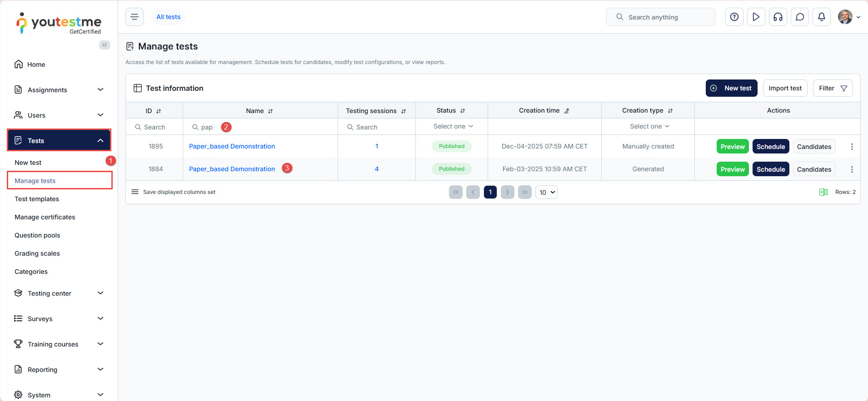Export table using Excel icon
The height and width of the screenshot is (401, 868).
[823, 192]
